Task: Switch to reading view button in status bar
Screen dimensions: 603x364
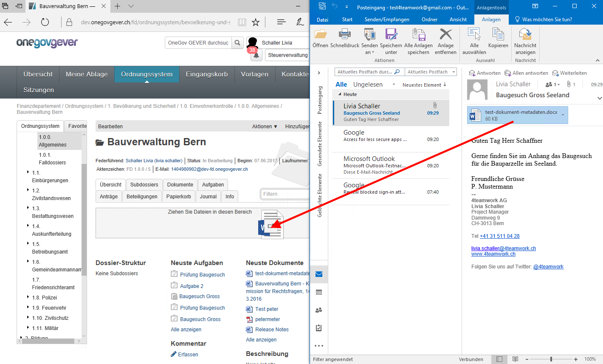Action: tap(515, 359)
